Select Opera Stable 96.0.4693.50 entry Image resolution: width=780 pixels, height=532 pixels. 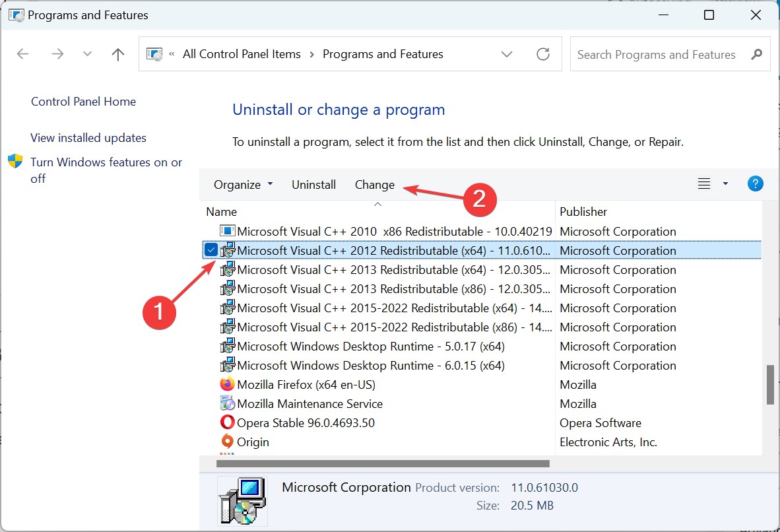(x=306, y=423)
